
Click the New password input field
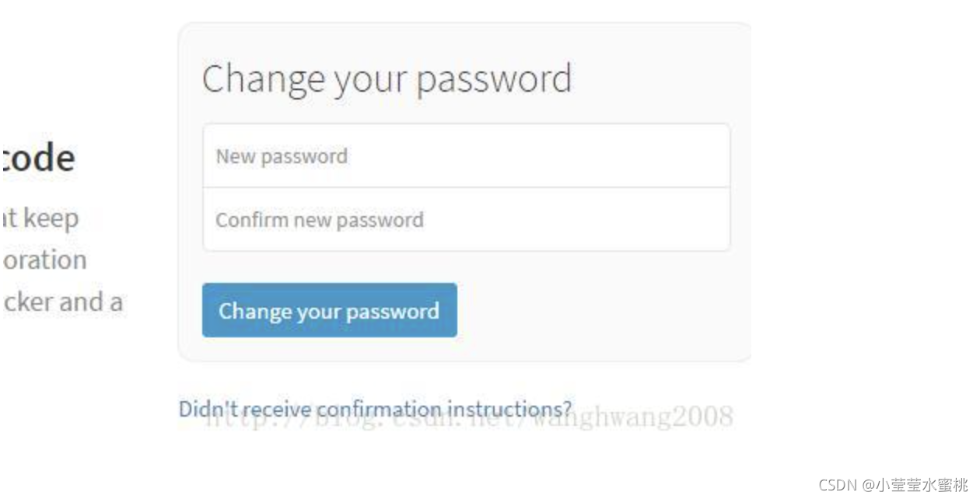(467, 156)
